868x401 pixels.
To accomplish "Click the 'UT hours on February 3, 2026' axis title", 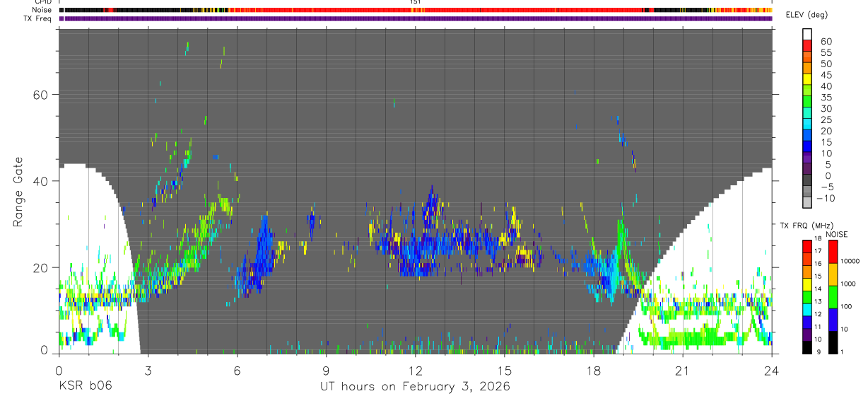I will (x=416, y=386).
